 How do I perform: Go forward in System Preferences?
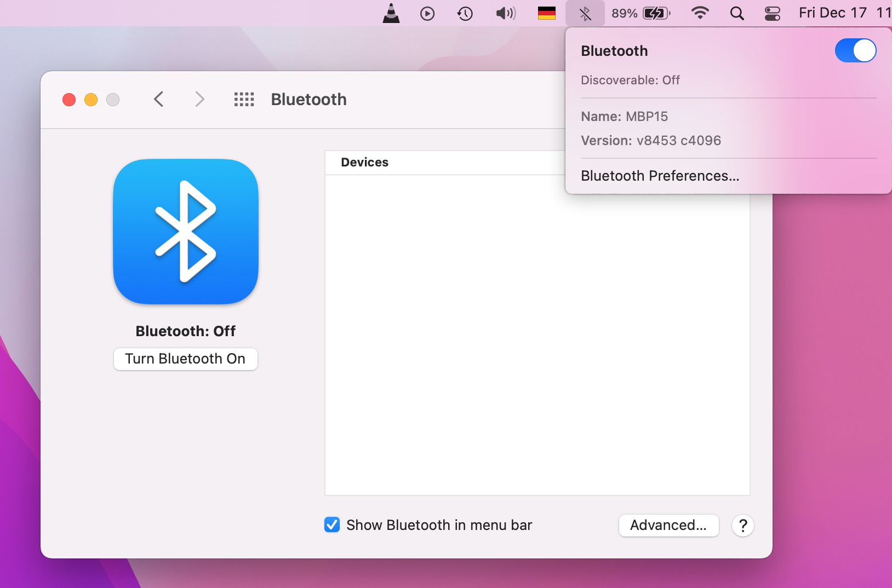coord(199,99)
